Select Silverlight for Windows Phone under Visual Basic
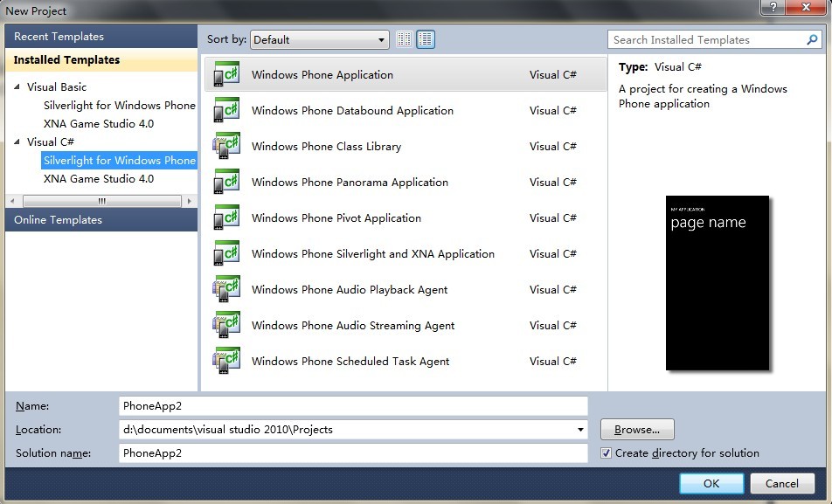This screenshot has width=832, height=504. 120,105
